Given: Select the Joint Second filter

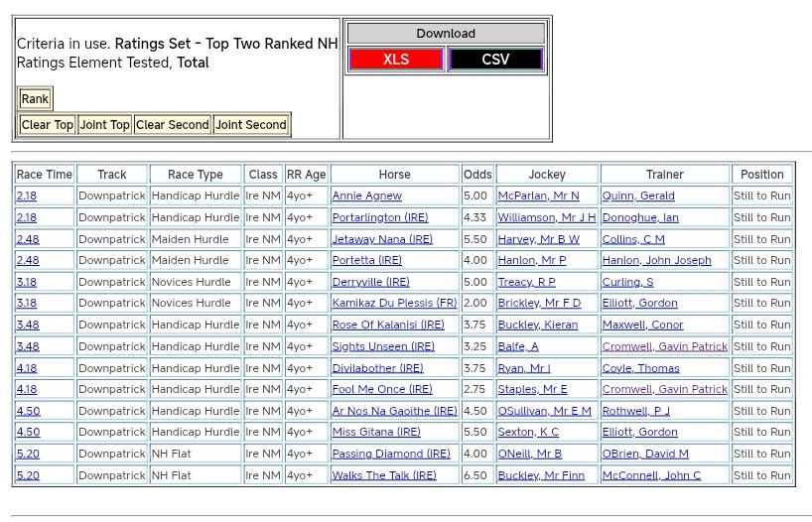Looking at the screenshot, I should [251, 125].
